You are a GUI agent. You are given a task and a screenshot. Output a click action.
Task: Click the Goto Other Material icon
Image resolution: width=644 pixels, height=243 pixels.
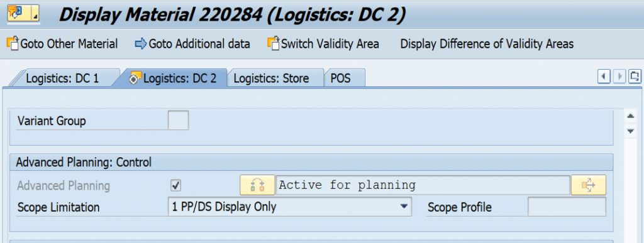click(13, 43)
